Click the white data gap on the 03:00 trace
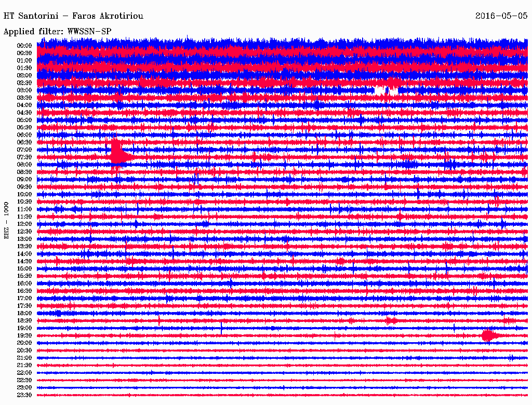The width and height of the screenshot is (532, 405). click(386, 91)
